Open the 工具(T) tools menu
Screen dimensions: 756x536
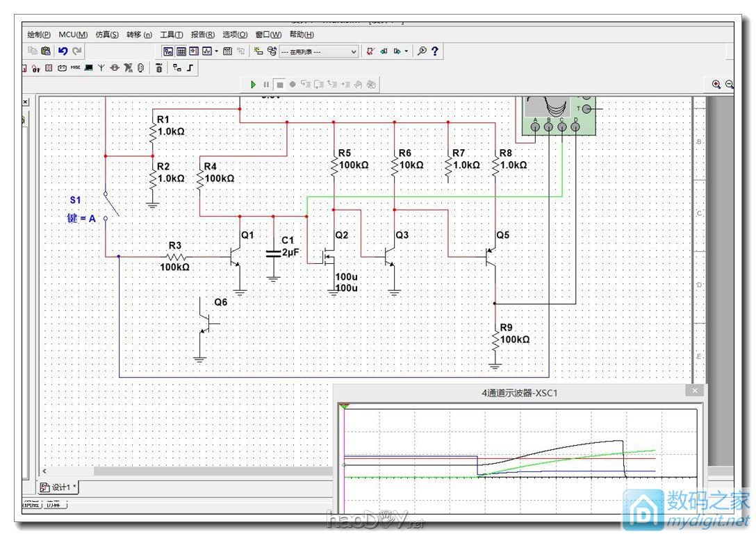click(x=171, y=34)
